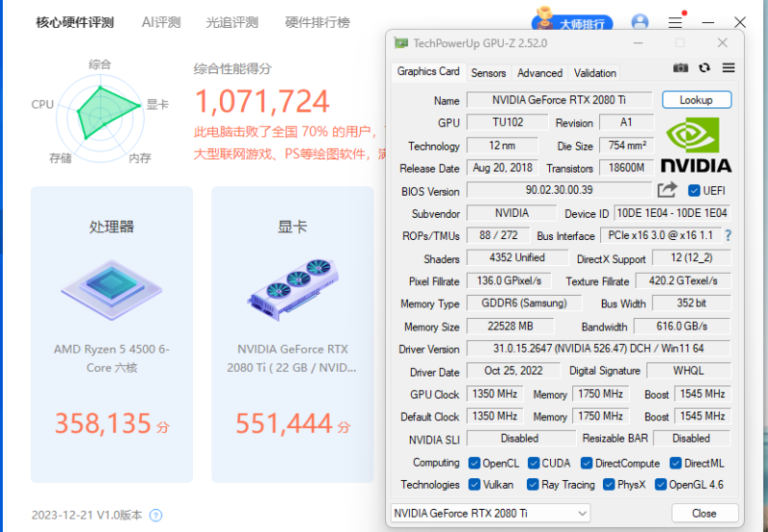Toggle the Ray Tracing checkbox
The width and height of the screenshot is (768, 532).
[533, 485]
